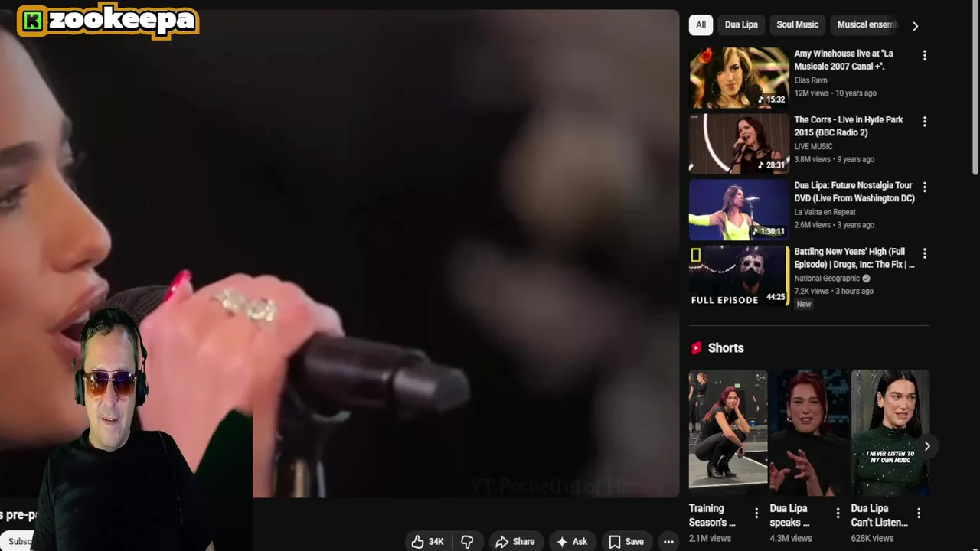Open the Dua Lipa speaks short thumbnail

tap(808, 429)
